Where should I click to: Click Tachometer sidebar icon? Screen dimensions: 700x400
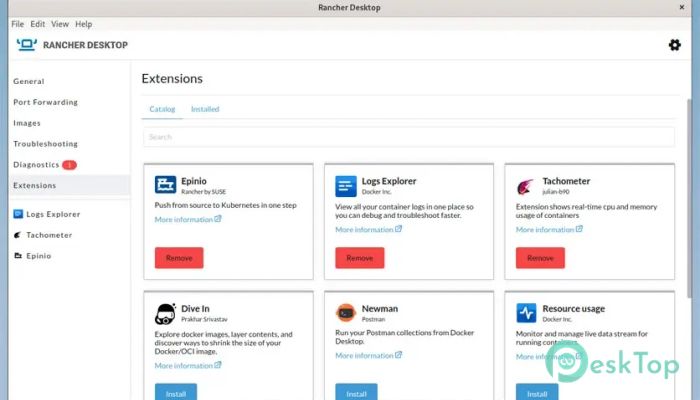(x=18, y=235)
